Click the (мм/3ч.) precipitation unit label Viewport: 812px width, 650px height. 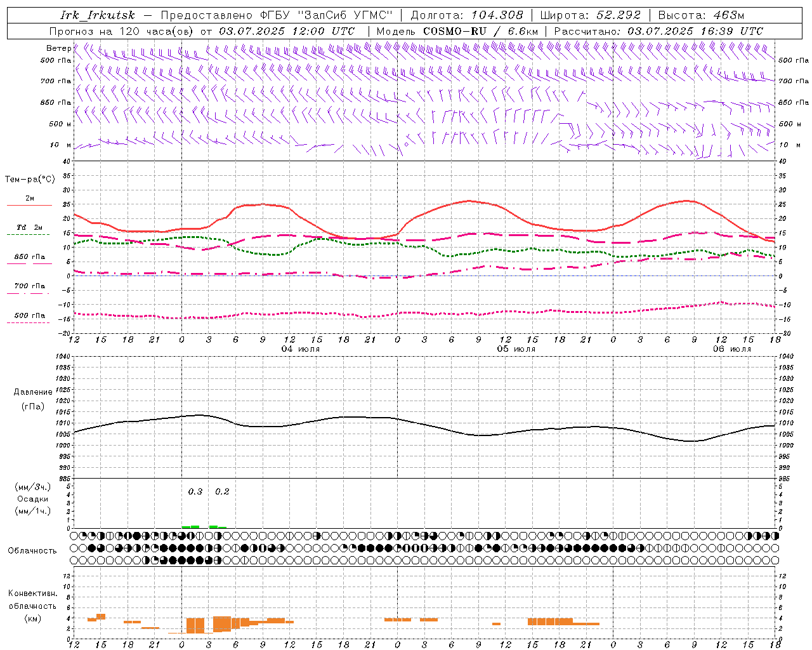tap(33, 487)
